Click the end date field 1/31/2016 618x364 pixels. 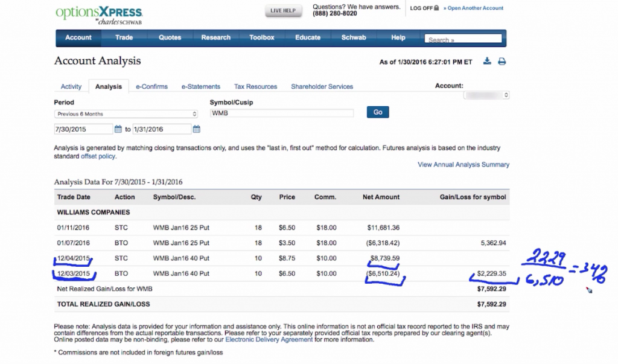162,129
